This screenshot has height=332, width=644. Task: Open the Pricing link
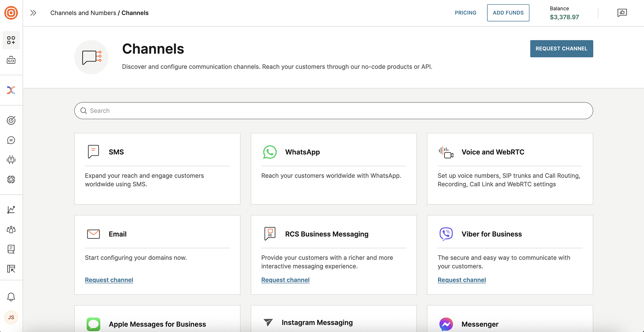coord(465,13)
